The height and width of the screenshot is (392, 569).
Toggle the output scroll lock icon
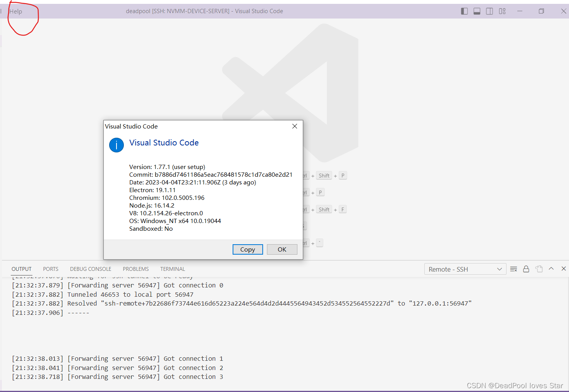(x=526, y=269)
